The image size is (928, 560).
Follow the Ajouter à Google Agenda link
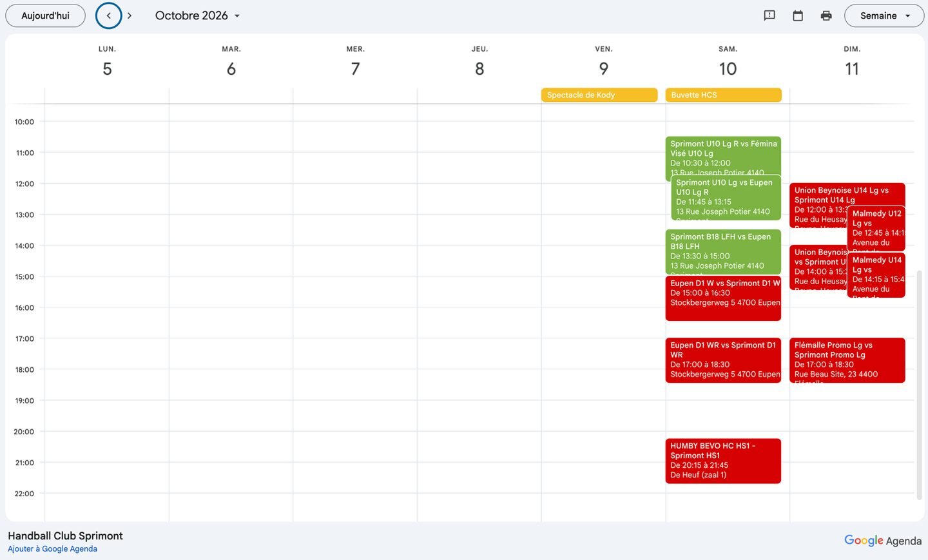coord(52,549)
